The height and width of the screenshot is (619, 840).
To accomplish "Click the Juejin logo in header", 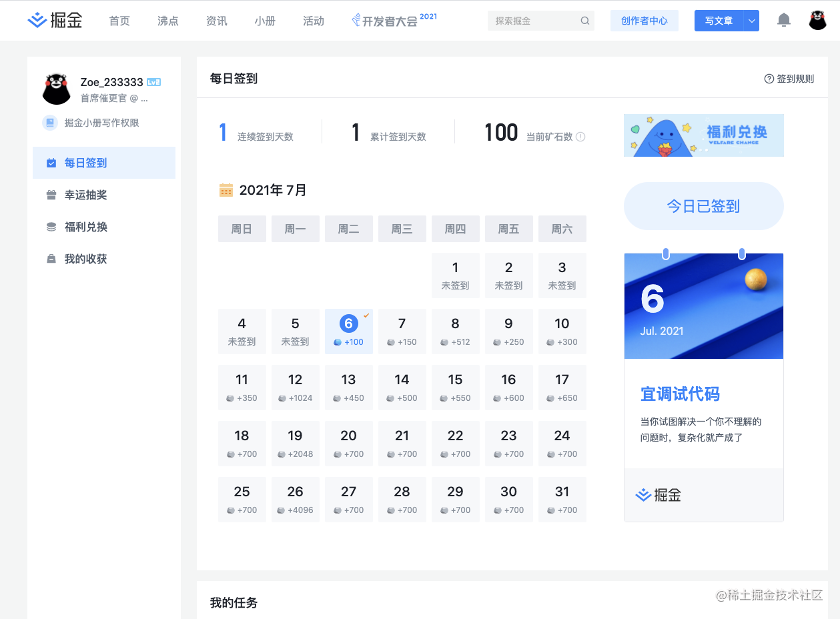I will click(55, 21).
